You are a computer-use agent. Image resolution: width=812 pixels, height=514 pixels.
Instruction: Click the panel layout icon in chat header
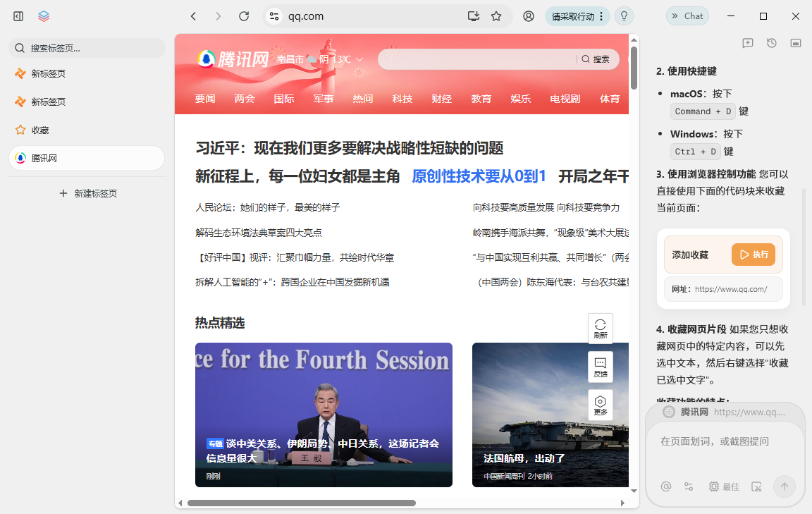tap(796, 43)
